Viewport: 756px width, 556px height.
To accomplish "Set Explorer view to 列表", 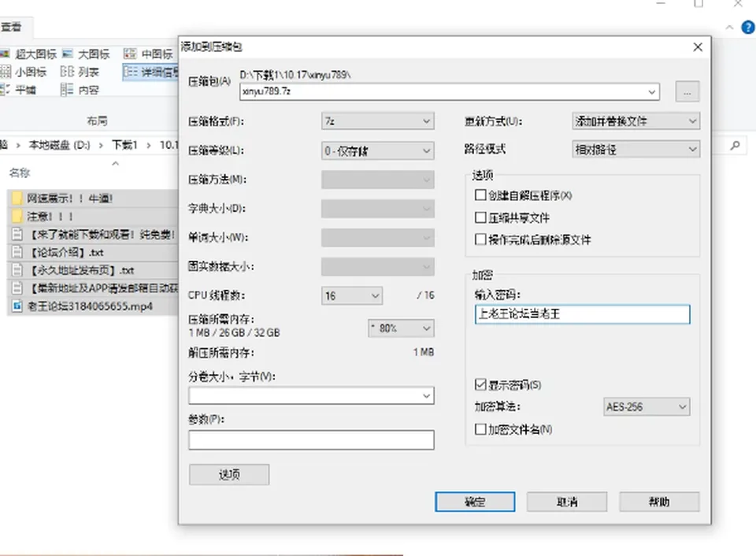I will [x=80, y=72].
